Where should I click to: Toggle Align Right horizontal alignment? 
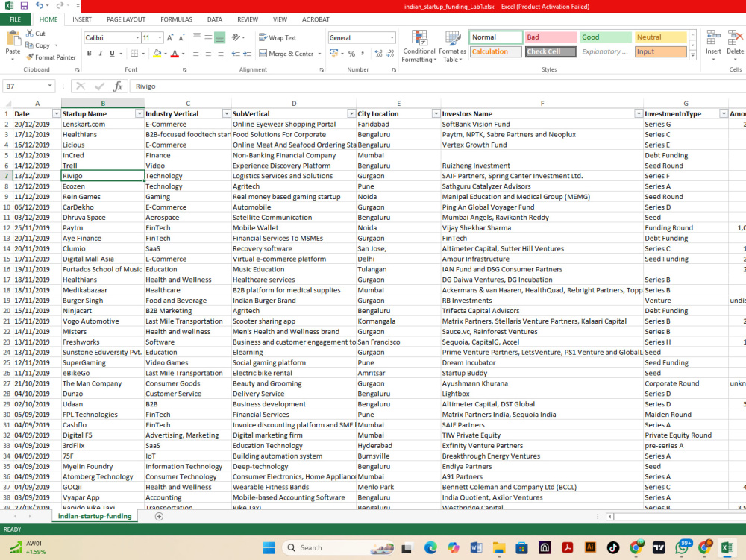[220, 53]
